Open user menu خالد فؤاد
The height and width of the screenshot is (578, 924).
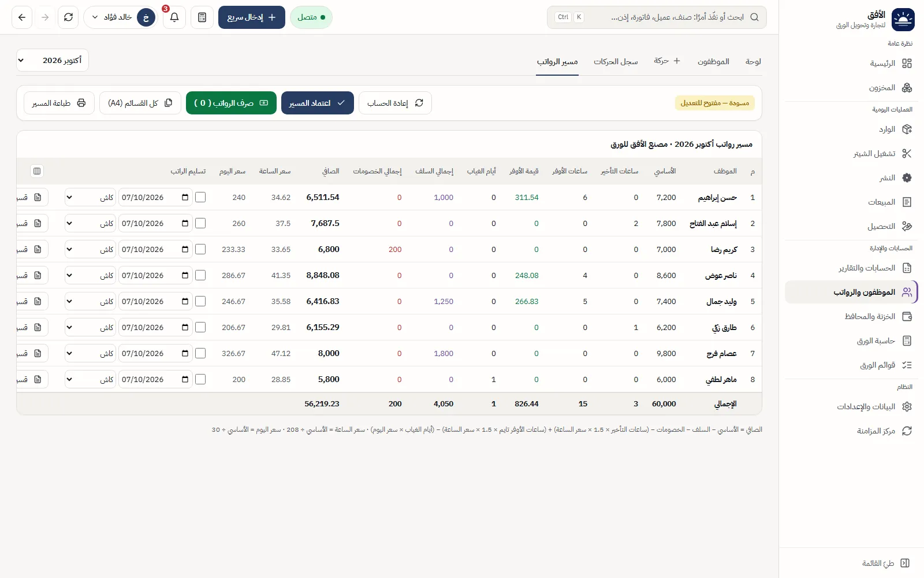tap(121, 17)
